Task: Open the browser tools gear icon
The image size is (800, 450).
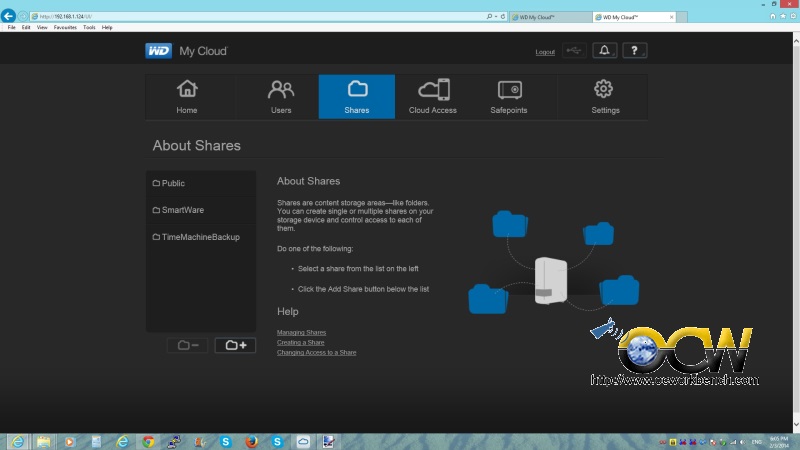Action: tap(793, 16)
